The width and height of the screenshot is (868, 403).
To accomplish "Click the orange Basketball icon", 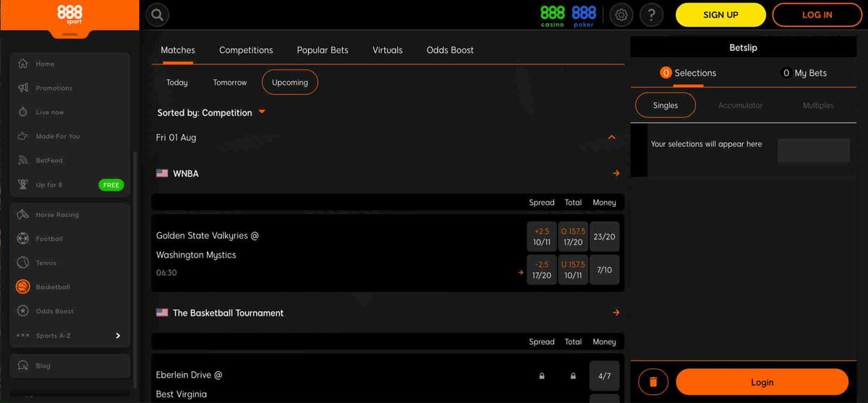I will (x=23, y=287).
